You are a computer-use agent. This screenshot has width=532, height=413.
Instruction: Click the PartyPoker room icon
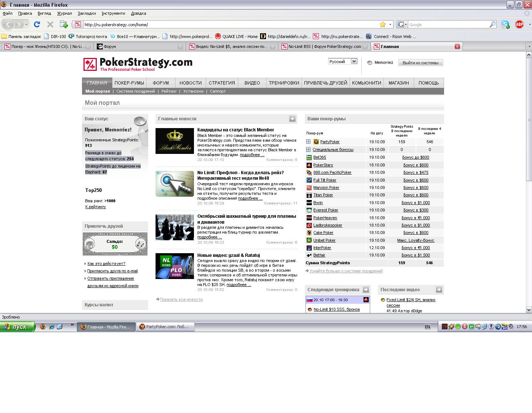click(x=316, y=142)
